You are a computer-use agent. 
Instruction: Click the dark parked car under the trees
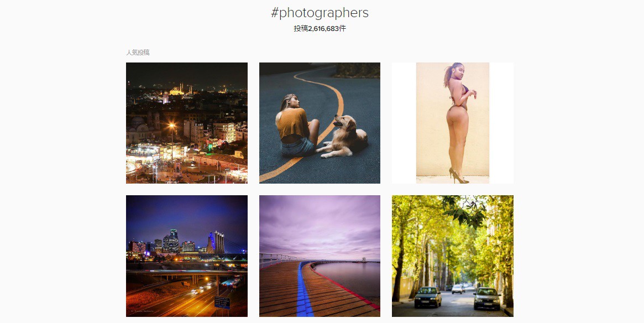point(486,298)
